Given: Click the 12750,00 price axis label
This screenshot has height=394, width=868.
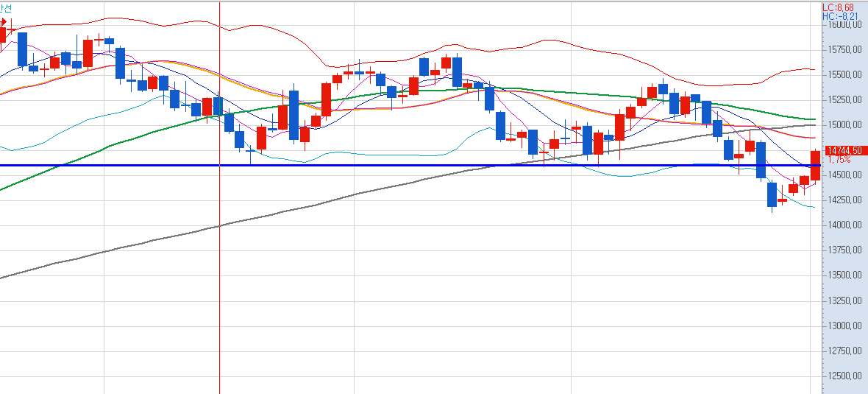Looking at the screenshot, I should pos(844,351).
